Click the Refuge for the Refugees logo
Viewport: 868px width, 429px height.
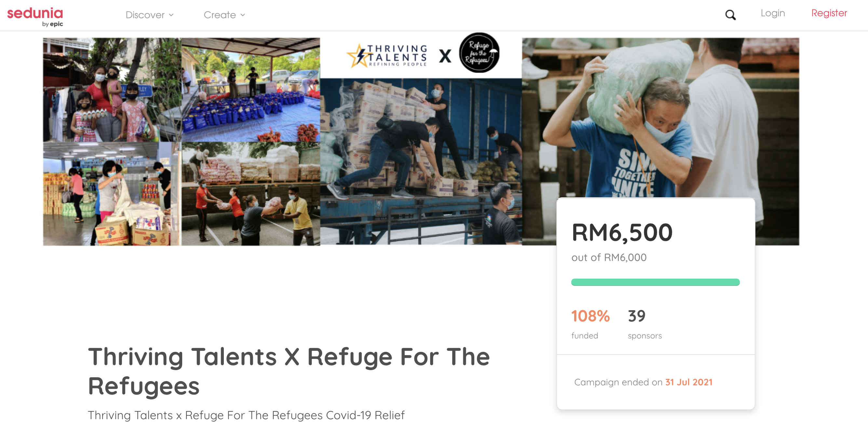click(x=479, y=53)
